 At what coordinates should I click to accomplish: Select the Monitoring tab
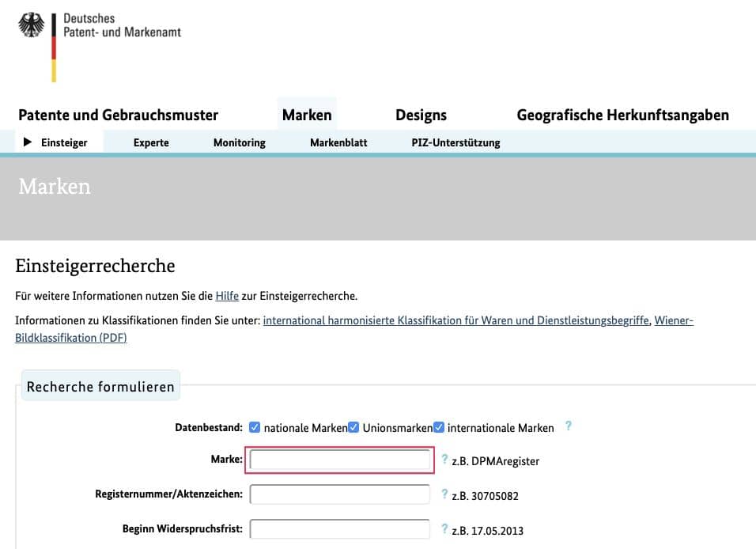(x=240, y=142)
